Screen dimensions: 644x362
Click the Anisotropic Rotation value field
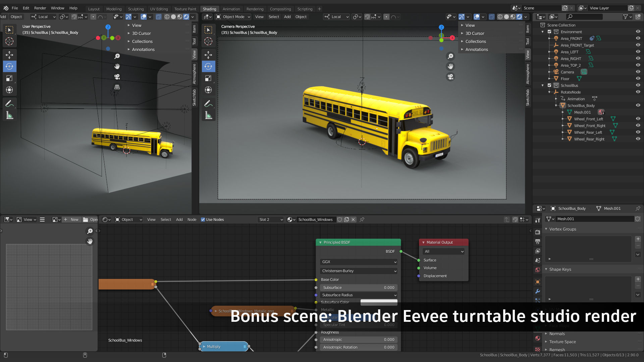click(x=358, y=347)
